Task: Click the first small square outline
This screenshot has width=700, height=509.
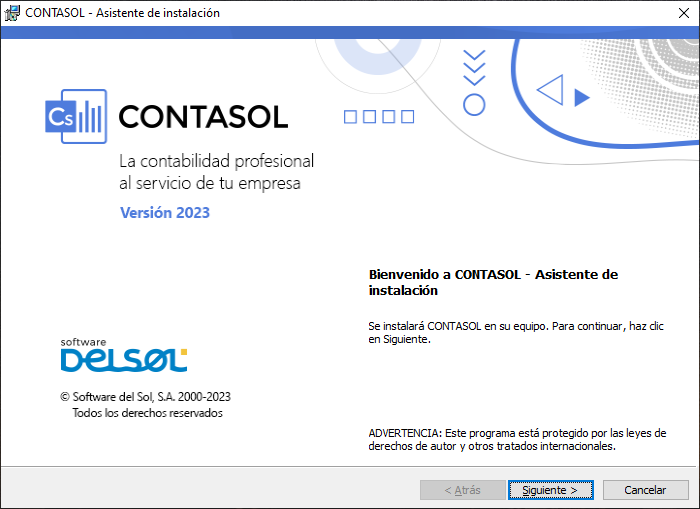Action: click(x=350, y=117)
